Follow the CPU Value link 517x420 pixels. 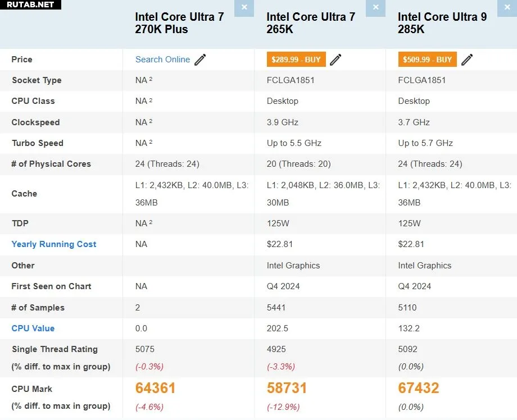click(33, 328)
